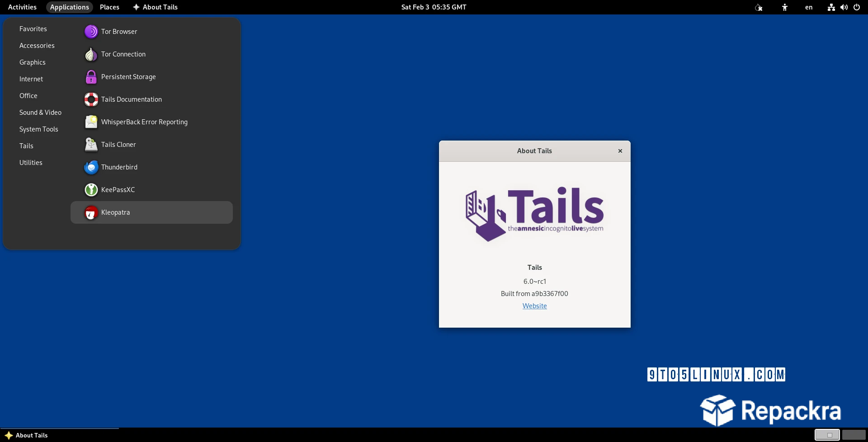Click the About Tails dialog title

click(x=534, y=151)
